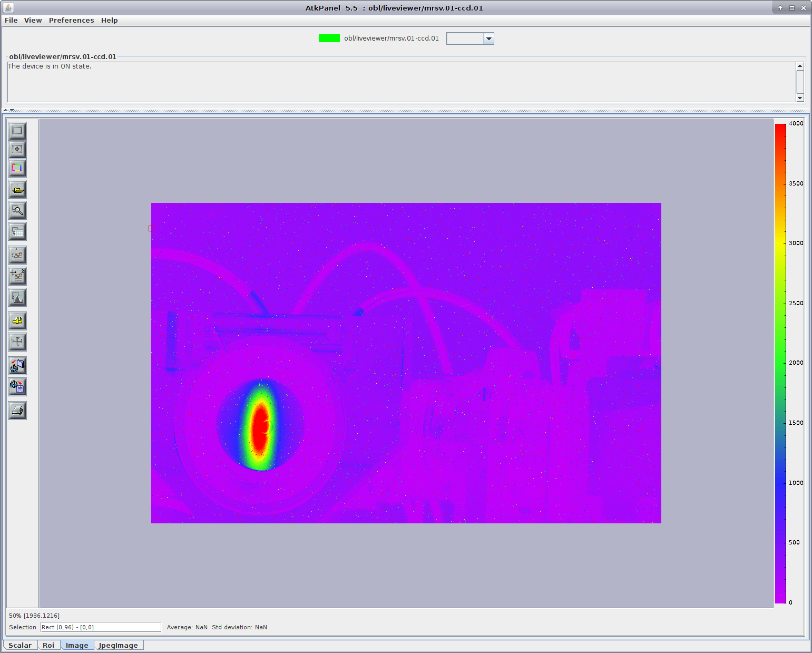This screenshot has height=653, width=812.
Task: Open the device selector dropdown arrow
Action: tap(488, 38)
